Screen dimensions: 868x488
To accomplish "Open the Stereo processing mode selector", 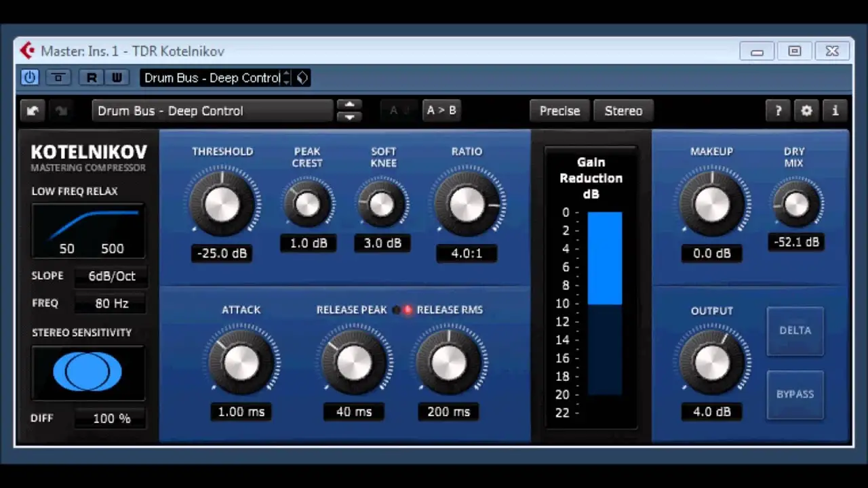I will coord(623,110).
